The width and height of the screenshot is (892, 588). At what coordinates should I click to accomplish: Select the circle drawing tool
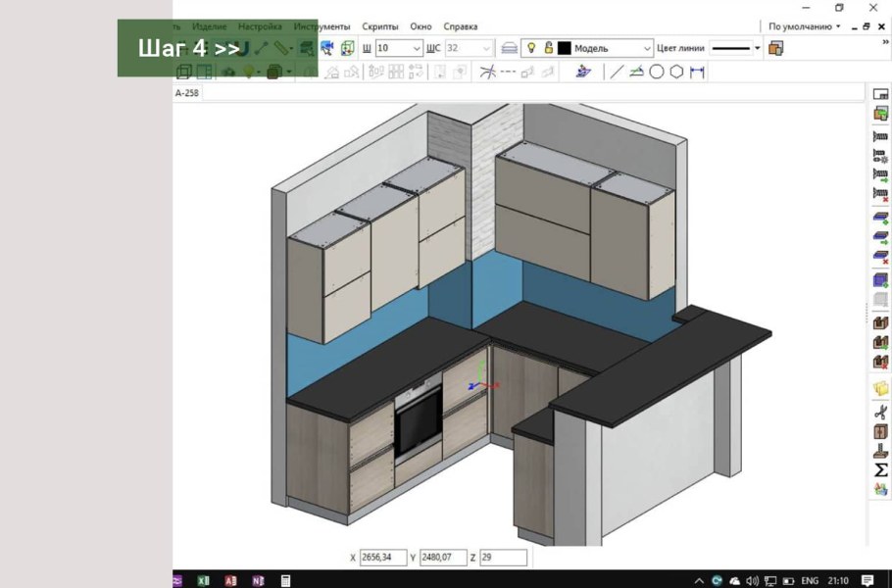click(656, 72)
